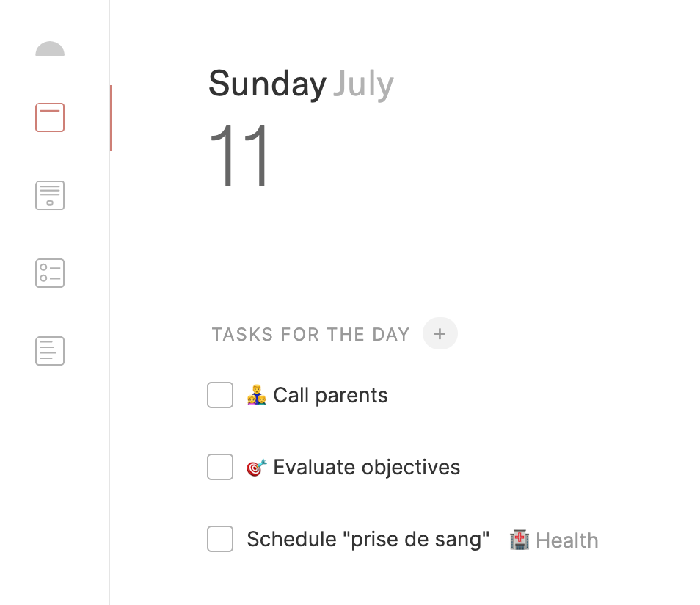Add a task with the plus button
This screenshot has height=605, width=700.
coord(440,334)
